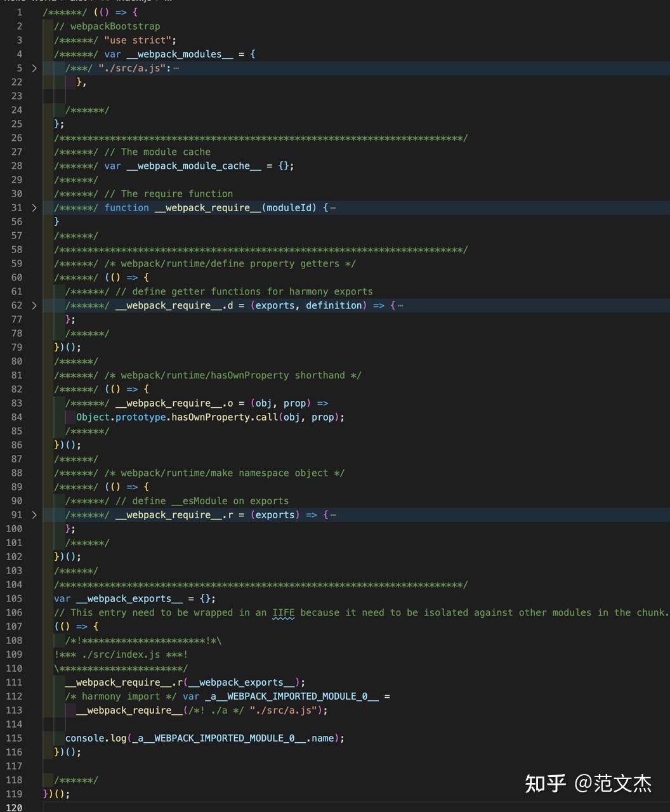Click the moduleId parameter on line 31
This screenshot has height=812, width=670.
[x=289, y=207]
